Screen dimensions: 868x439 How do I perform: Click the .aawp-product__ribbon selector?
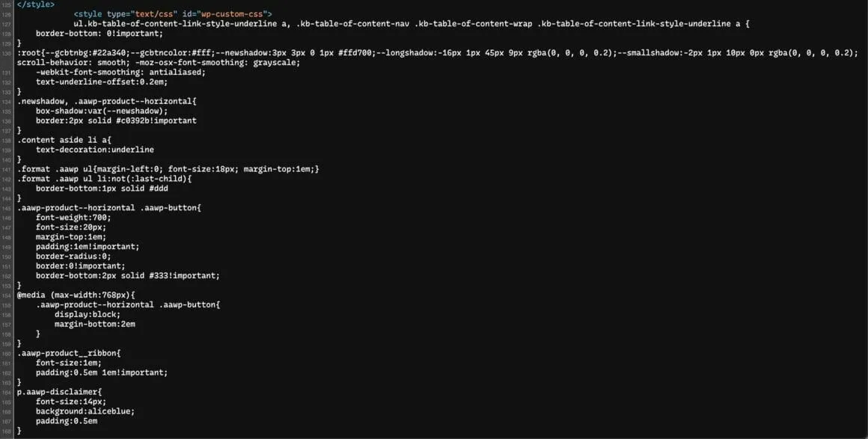pos(67,353)
